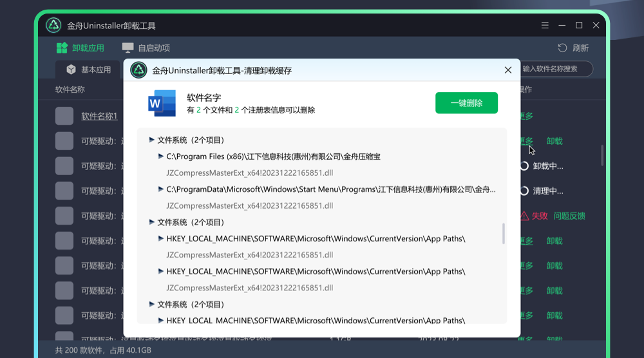
Task: Click the Word application icon
Action: click(162, 103)
